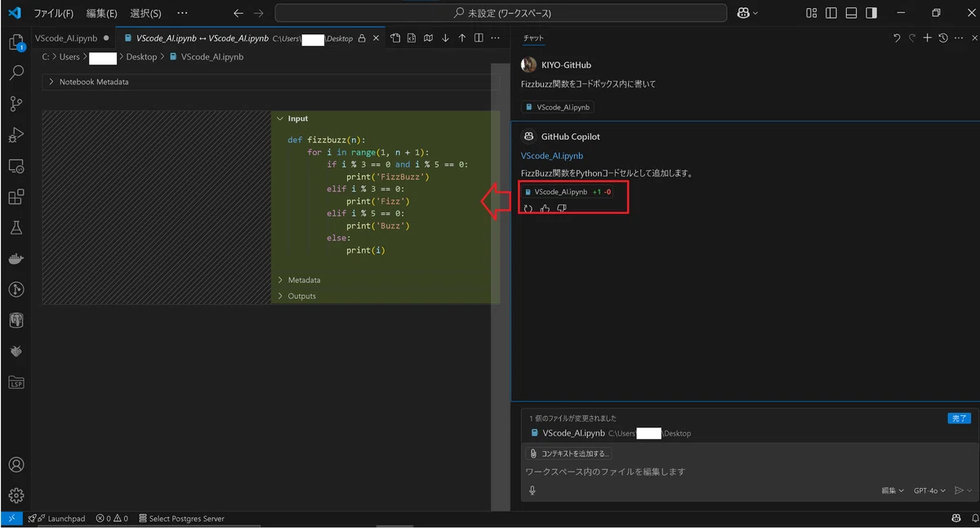Toggle the primary side bar layout
The height and width of the screenshot is (528, 980).
(x=831, y=13)
